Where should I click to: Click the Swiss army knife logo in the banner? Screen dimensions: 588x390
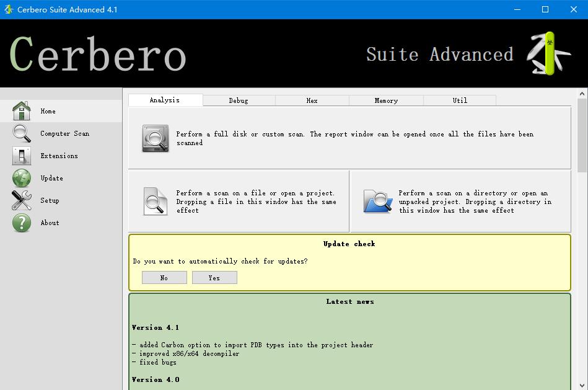point(548,53)
